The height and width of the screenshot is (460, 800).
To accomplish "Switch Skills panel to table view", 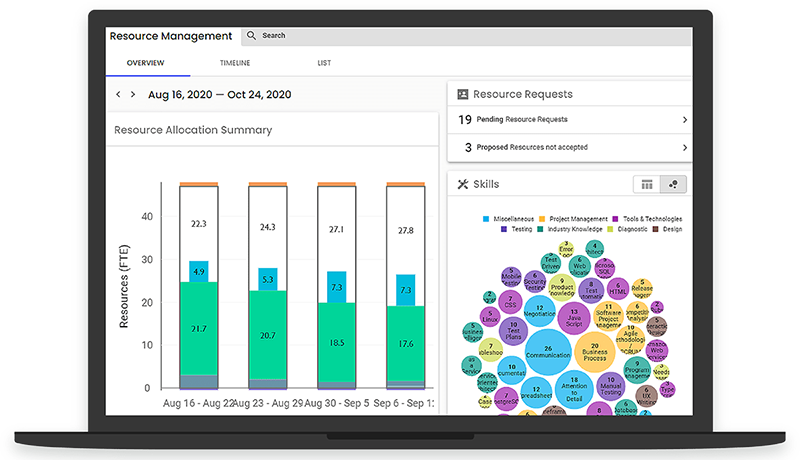I will click(646, 185).
